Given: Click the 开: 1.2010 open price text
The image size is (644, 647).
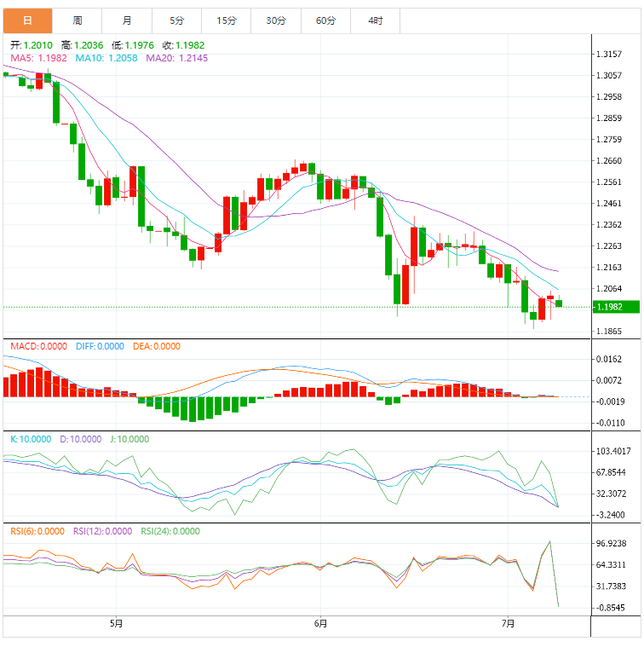Looking at the screenshot, I should (x=32, y=45).
